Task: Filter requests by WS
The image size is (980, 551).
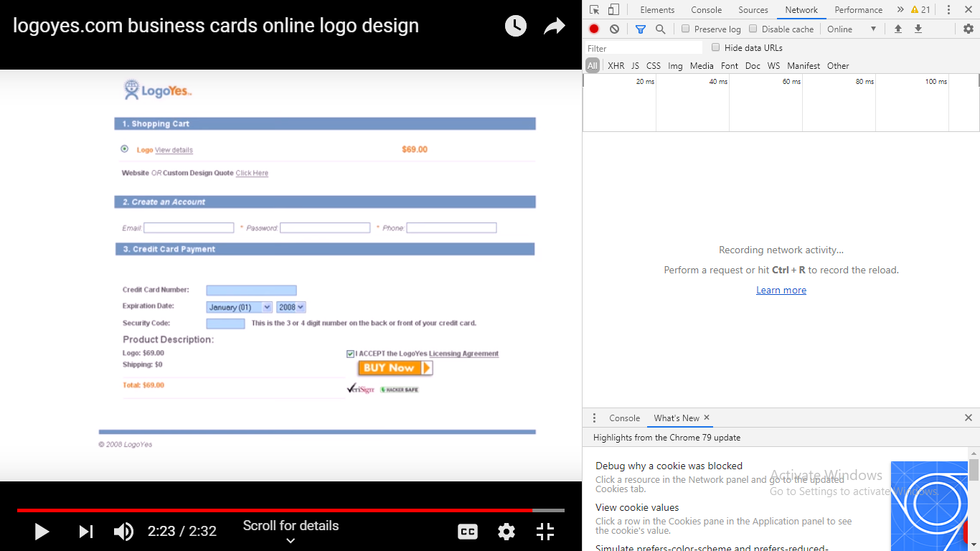Action: 773,65
